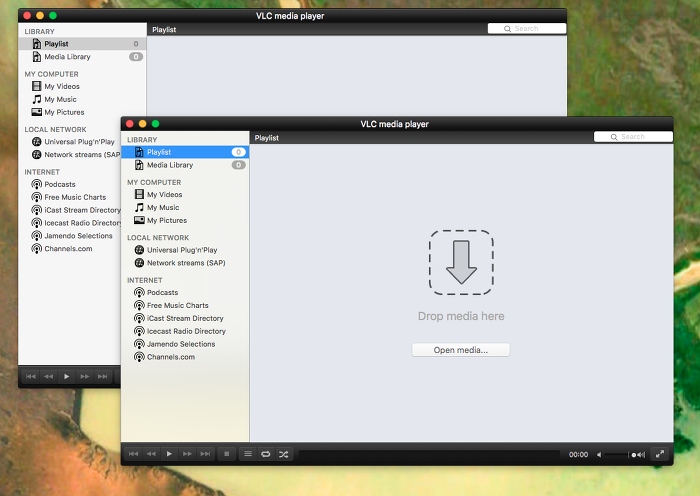Viewport: 700px width, 496px height.
Task: Select Universal Plug'n'Play in back window
Action: point(70,142)
